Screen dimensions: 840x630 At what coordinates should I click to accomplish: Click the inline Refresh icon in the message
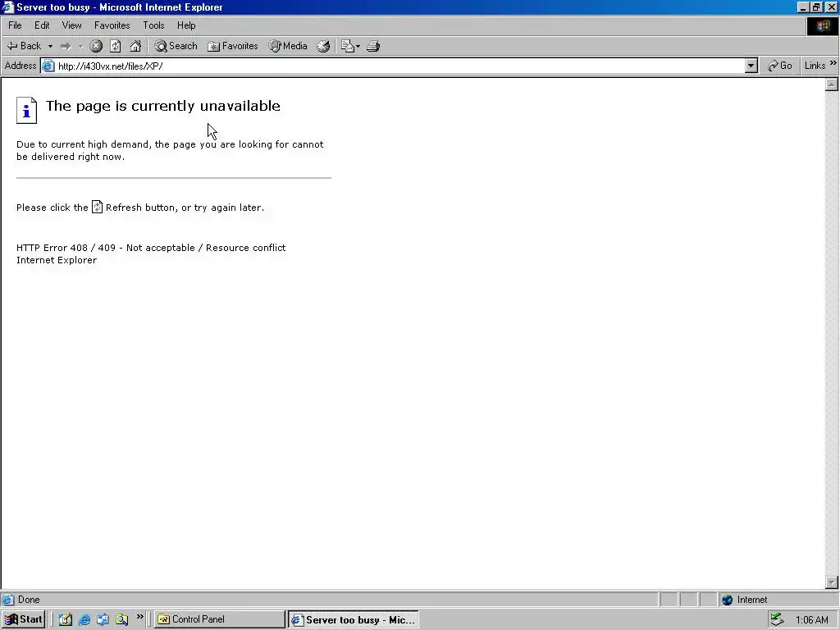click(97, 207)
